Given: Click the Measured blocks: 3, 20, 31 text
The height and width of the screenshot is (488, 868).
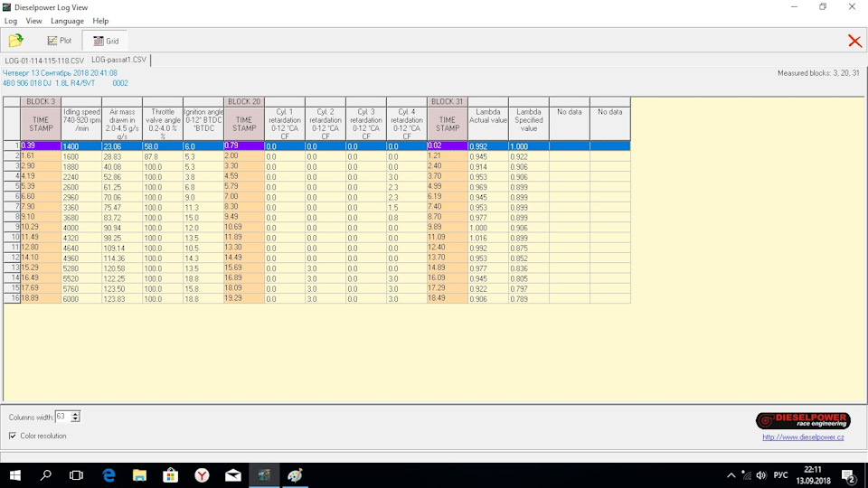Looking at the screenshot, I should (x=818, y=73).
